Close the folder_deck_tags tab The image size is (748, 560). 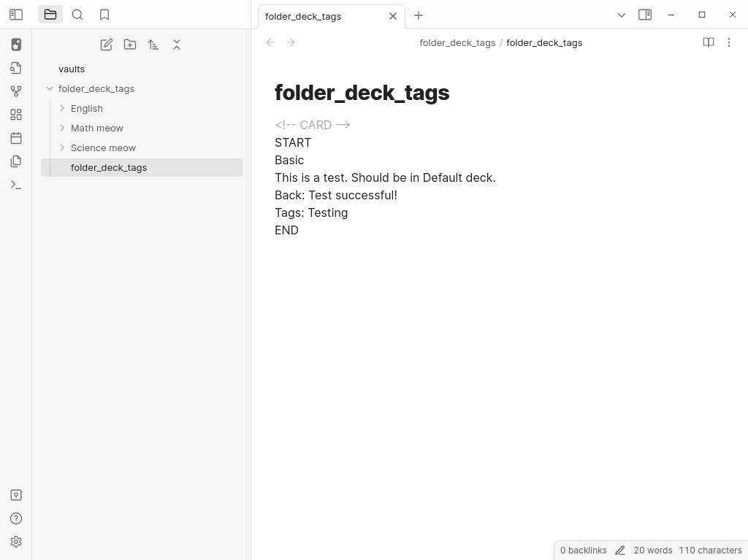[x=392, y=16]
